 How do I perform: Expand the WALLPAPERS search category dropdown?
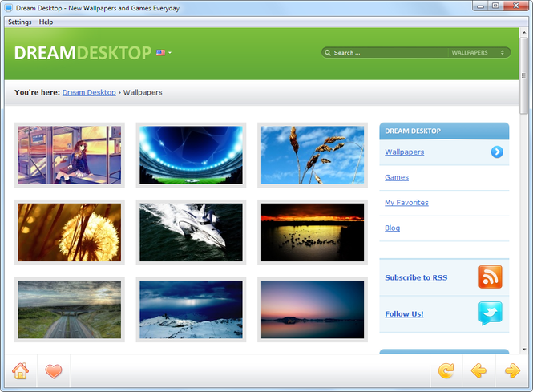pos(478,53)
